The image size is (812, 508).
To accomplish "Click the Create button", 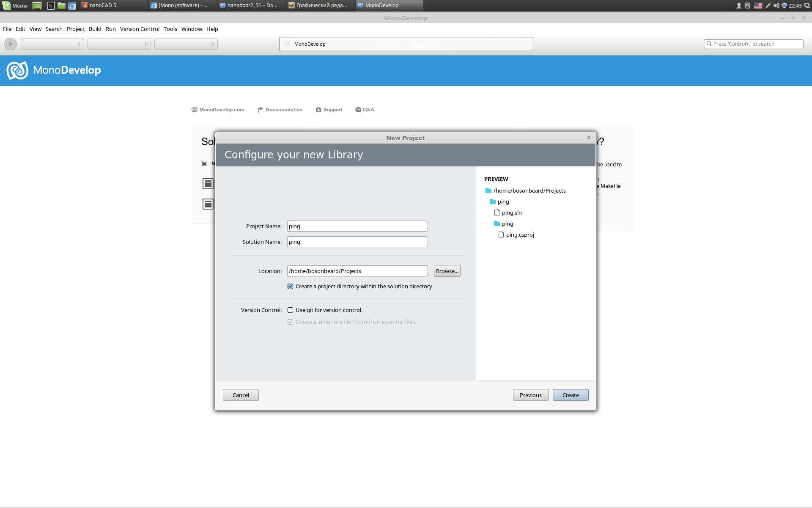I will (571, 395).
